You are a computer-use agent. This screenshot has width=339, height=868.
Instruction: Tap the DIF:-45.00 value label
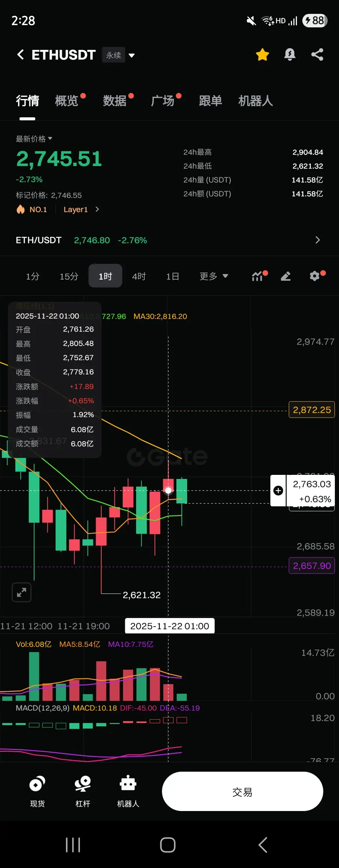point(138,708)
